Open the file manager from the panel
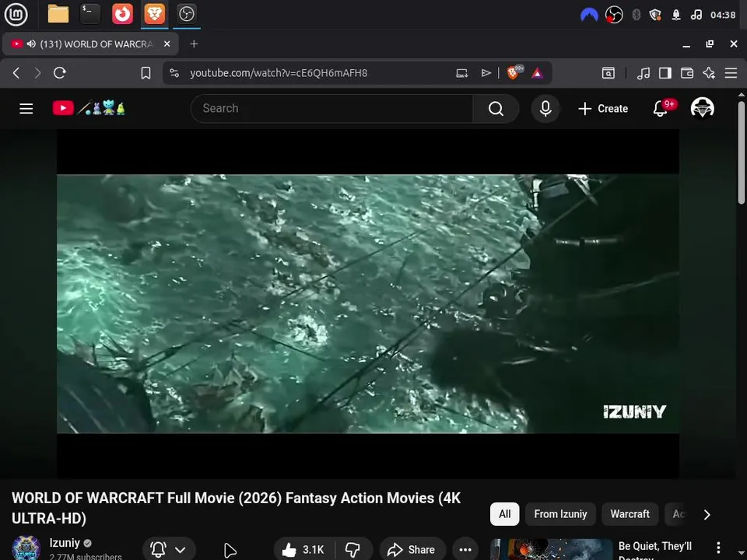Image resolution: width=747 pixels, height=560 pixels. (x=58, y=14)
